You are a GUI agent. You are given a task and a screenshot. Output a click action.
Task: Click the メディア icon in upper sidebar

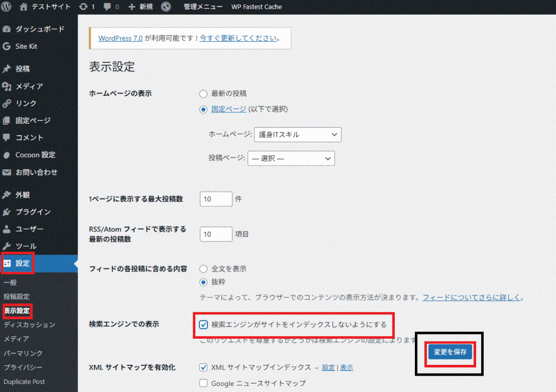[x=7, y=86]
